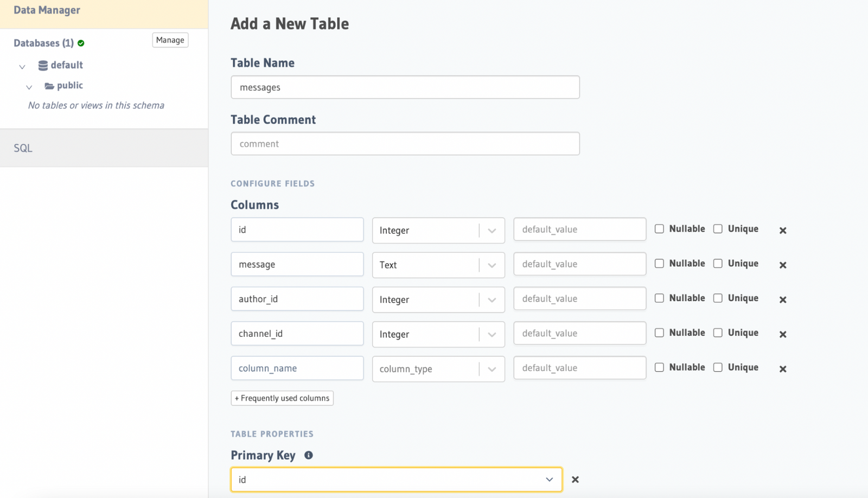Collapse the "default" database tree
The height and width of the screenshot is (498, 868).
22,66
